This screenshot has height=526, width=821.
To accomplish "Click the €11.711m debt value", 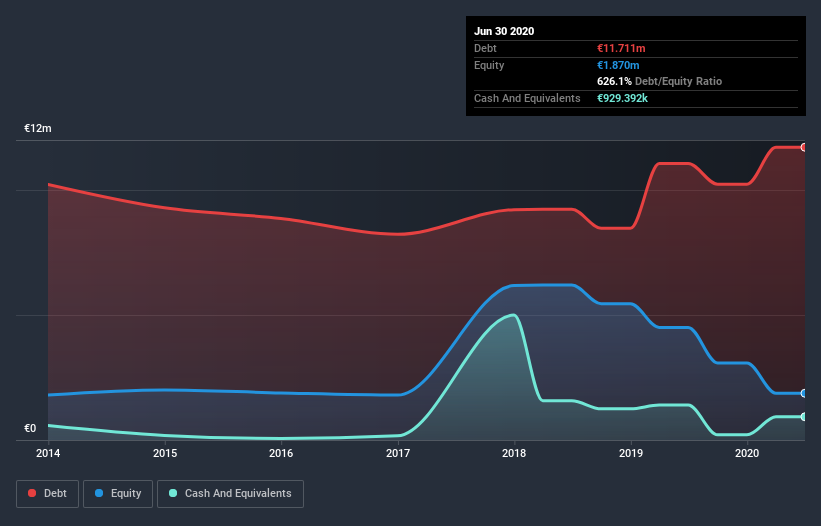I will coord(621,48).
